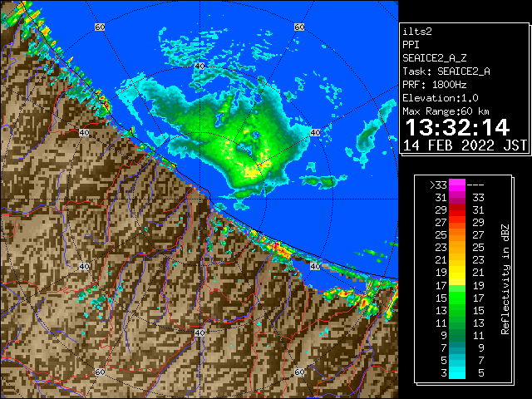Click the yellow 19–21 dBZ color band
Viewport: 532px width, 399px height.
point(457,273)
